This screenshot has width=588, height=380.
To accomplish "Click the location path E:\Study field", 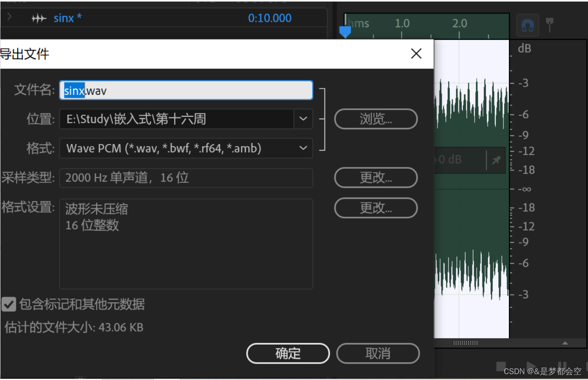I will coord(177,119).
